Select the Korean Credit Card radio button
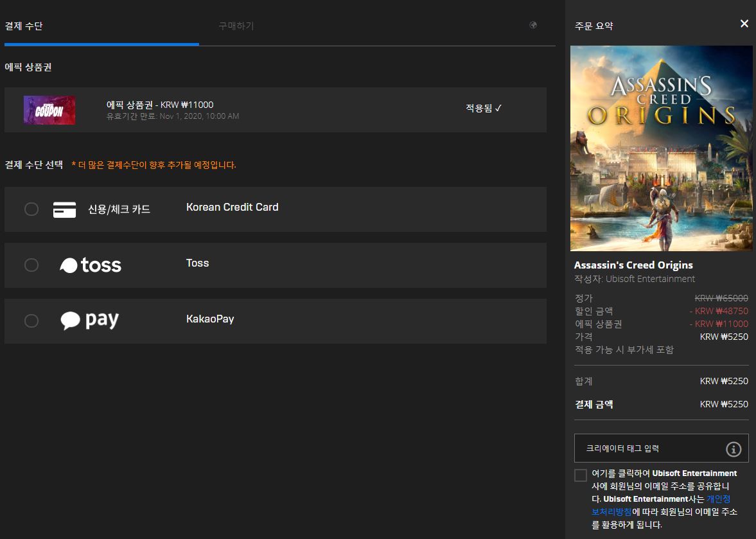 pos(31,209)
